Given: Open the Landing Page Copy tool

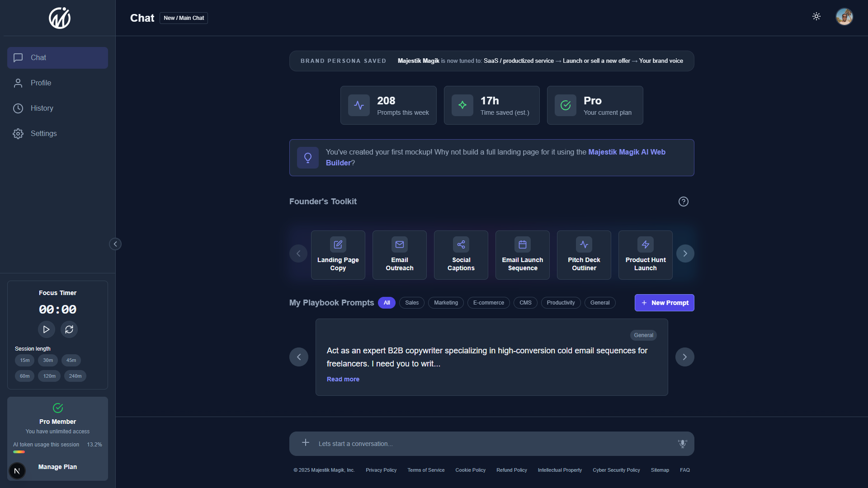Looking at the screenshot, I should point(338,255).
